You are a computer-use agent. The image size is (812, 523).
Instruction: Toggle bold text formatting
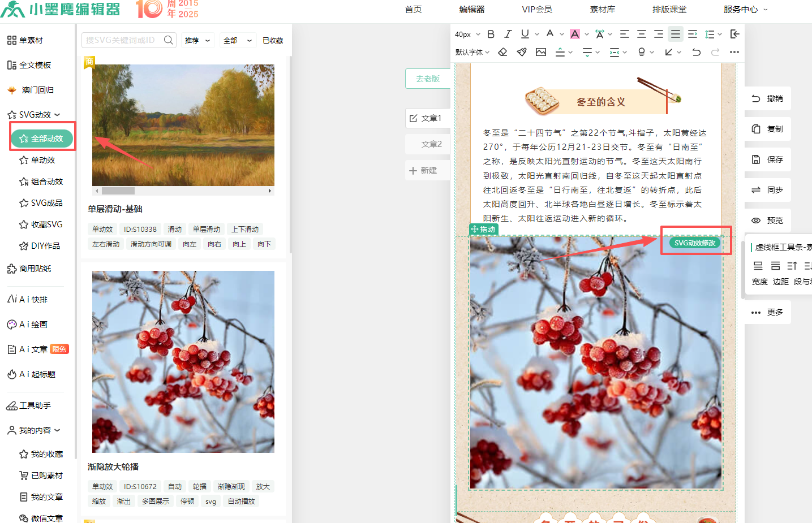coord(491,34)
